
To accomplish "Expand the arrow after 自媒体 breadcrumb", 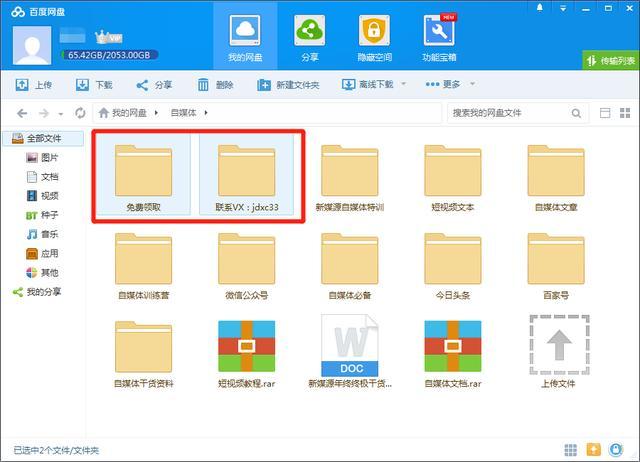I will tap(206, 113).
